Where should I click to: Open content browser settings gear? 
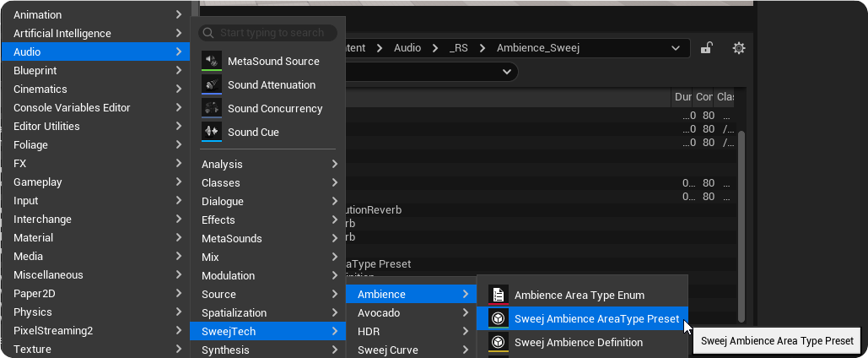point(738,48)
